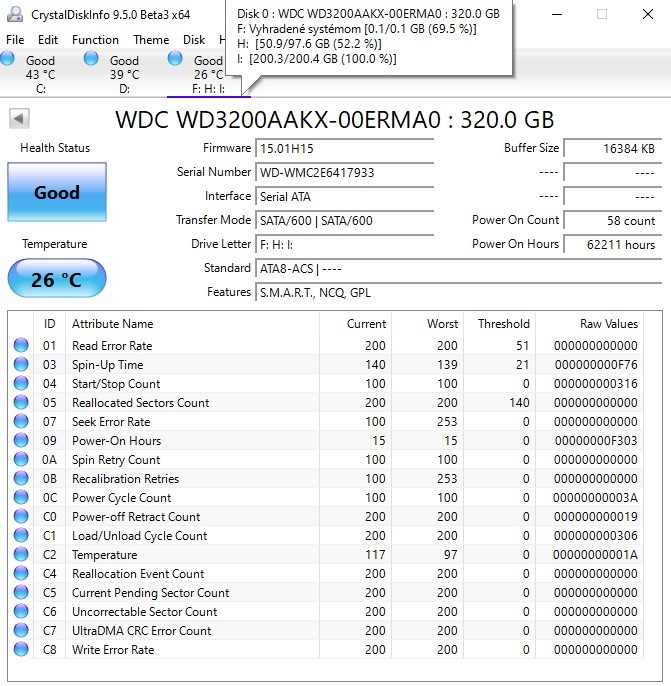Click status orb of Power Cycle Count row
Viewport: 671px width, 686px height.
[x=21, y=497]
